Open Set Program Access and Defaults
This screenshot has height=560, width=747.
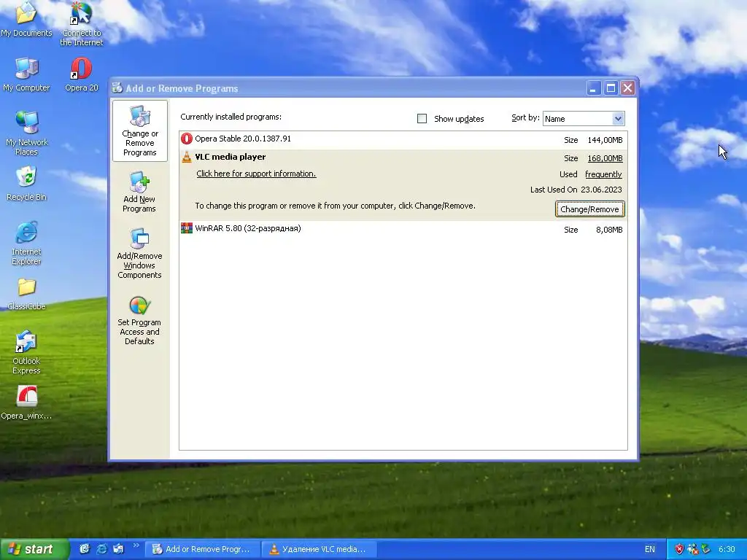click(139, 321)
